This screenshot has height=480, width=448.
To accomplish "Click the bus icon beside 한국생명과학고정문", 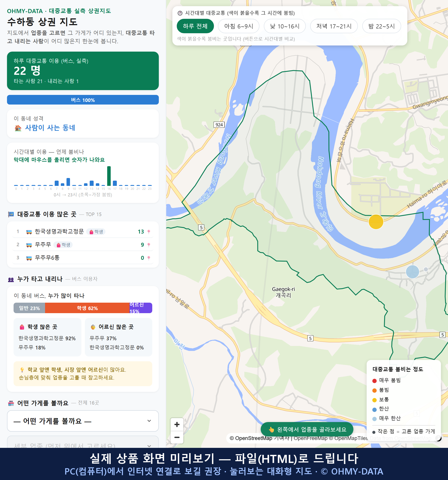I will [29, 232].
